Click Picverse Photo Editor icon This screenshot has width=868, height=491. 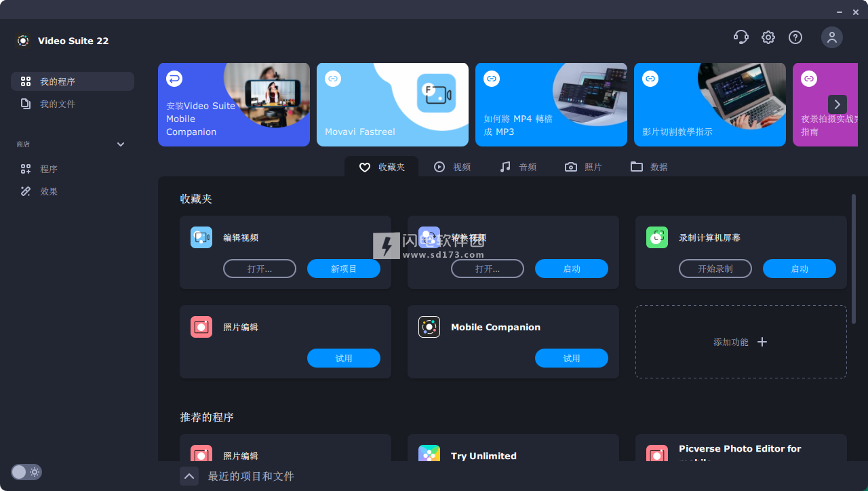657,454
